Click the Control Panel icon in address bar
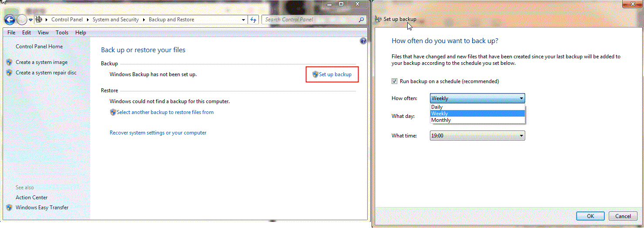This screenshot has height=228, width=644. [38, 19]
